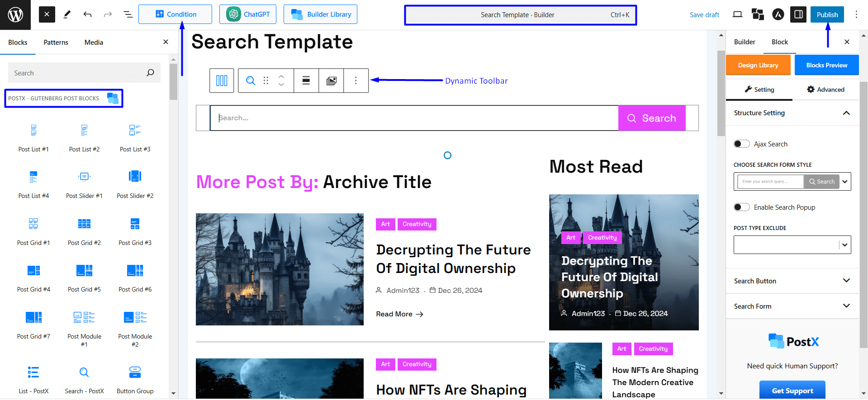Image resolution: width=868 pixels, height=400 pixels.
Task: Insert the Post List #1 block
Action: click(33, 138)
